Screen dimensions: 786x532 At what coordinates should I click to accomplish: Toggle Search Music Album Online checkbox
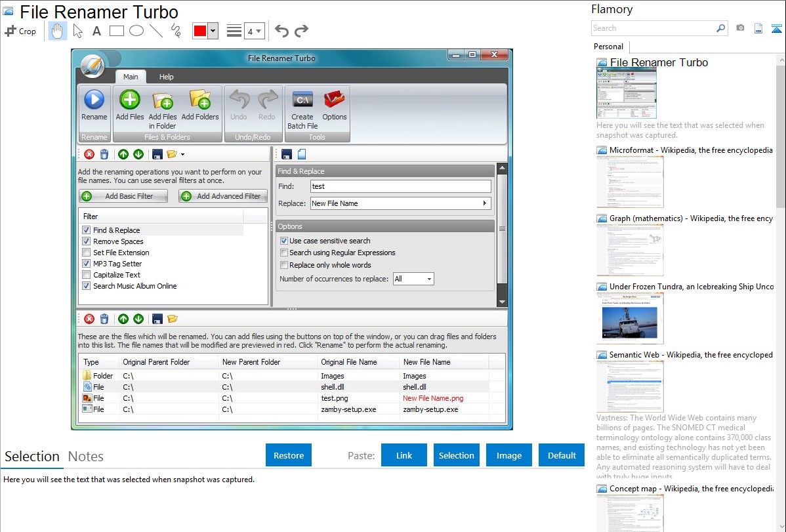pos(86,286)
